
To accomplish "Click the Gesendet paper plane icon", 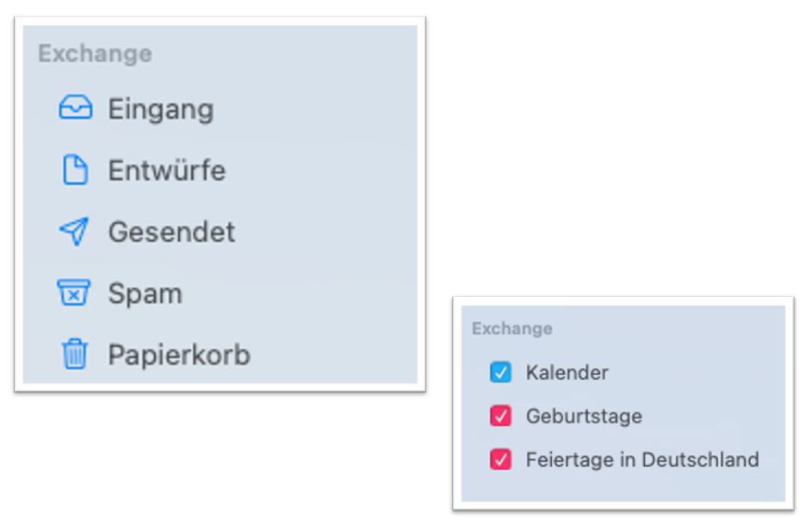I will pos(74,231).
